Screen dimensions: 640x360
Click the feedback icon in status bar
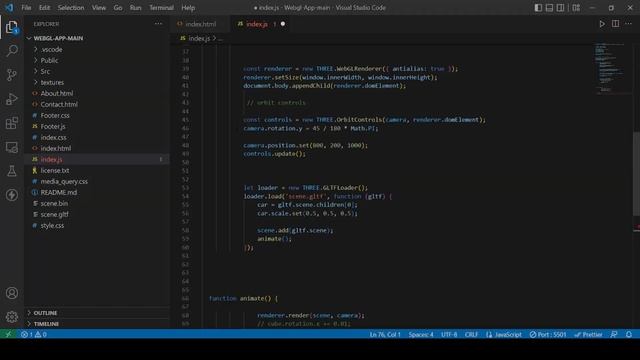point(614,334)
